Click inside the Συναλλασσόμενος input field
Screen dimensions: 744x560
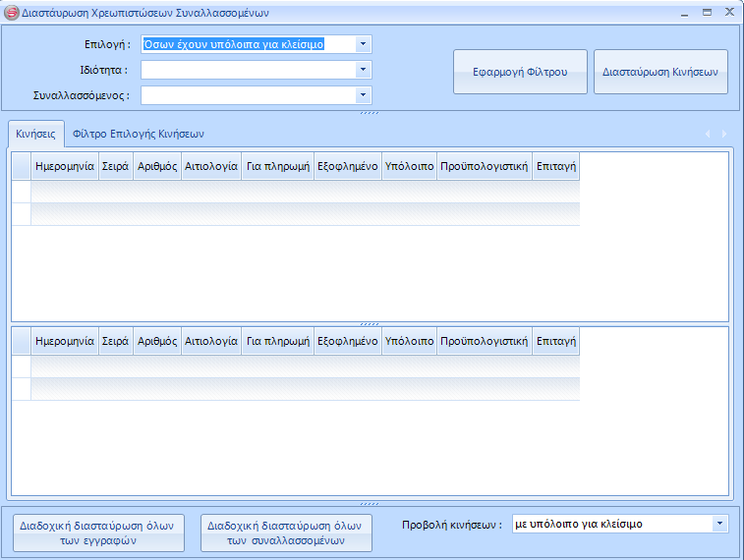coord(247,95)
